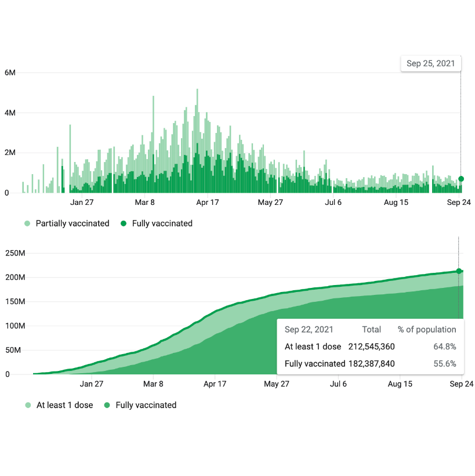Screen dimensions: 475x476
Task: Select the % of population column header
Action: [x=427, y=329]
